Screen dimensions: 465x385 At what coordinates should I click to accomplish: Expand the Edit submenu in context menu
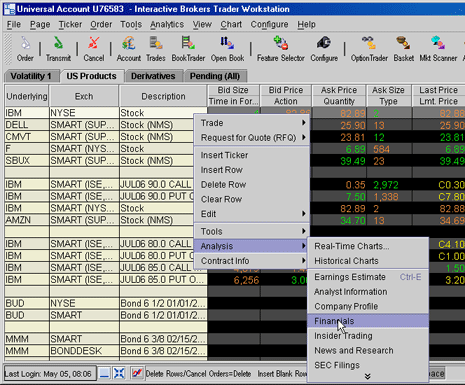pos(252,214)
